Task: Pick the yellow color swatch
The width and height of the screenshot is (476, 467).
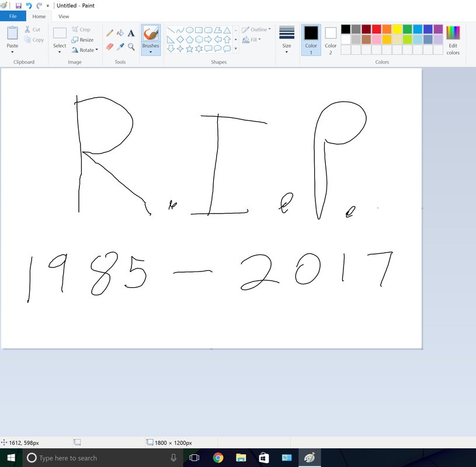Action: coord(397,29)
